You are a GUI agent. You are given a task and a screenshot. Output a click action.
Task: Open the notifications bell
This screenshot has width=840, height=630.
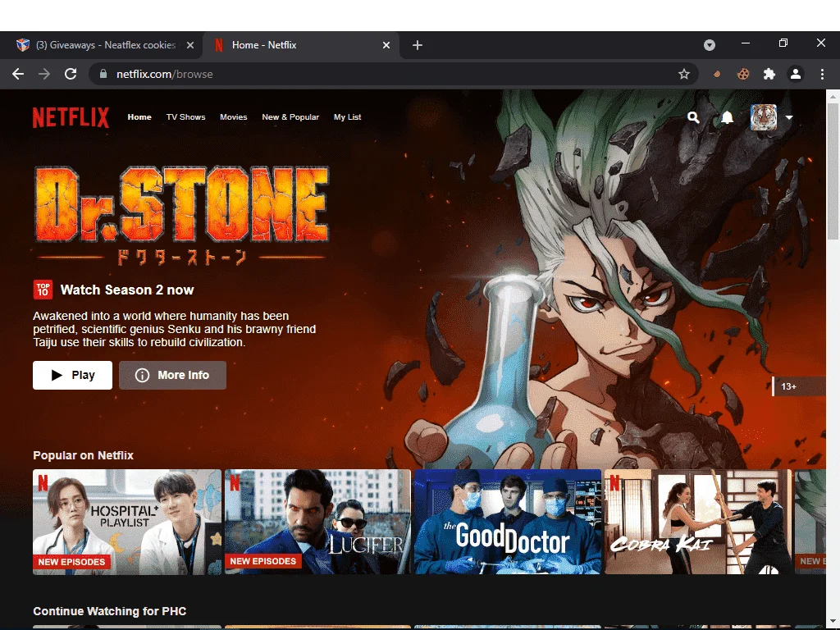(x=727, y=117)
